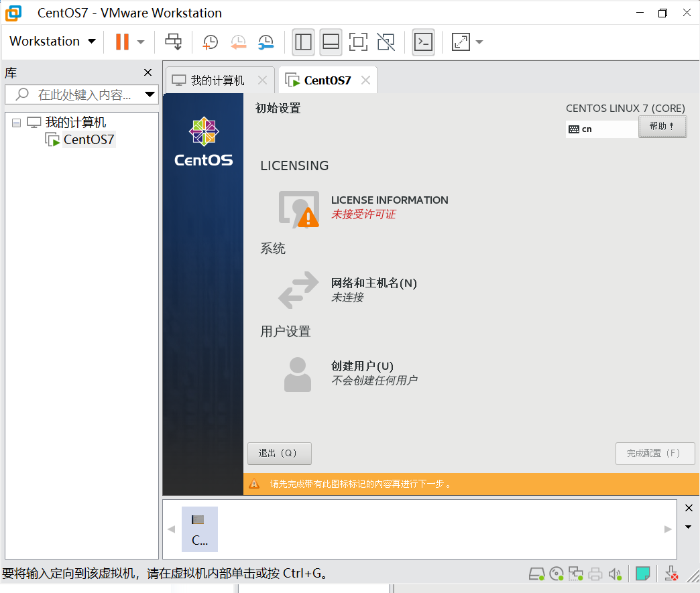Switch to Unity mode icon
The image size is (700, 593).
tap(386, 42)
